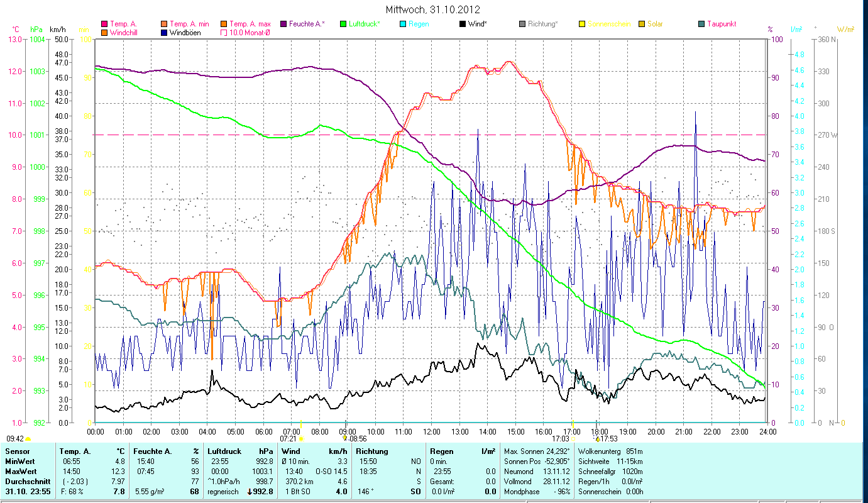The width and height of the screenshot is (868, 503).
Task: Click the cyan Regen legend swatch
Action: click(x=403, y=24)
